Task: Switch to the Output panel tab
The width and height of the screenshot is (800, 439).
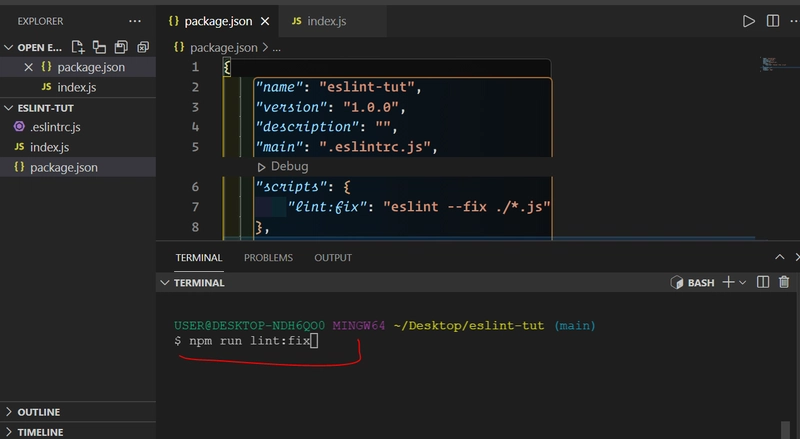Action: coord(333,257)
